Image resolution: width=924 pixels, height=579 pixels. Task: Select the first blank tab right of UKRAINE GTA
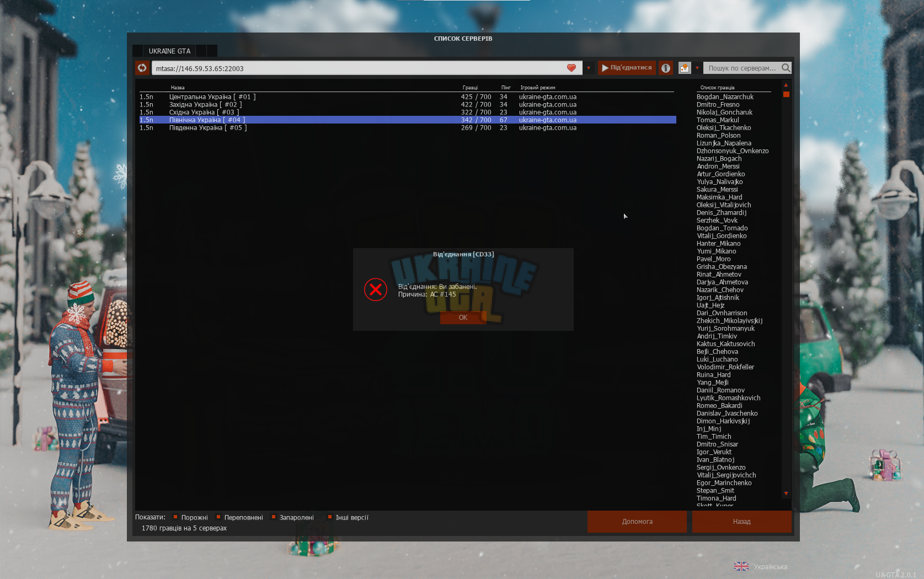point(201,51)
